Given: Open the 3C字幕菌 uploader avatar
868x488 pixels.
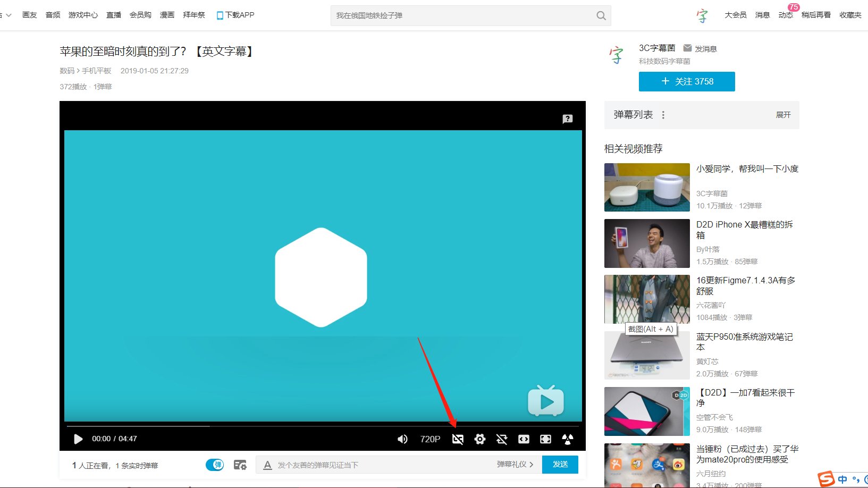Looking at the screenshot, I should pos(617,54).
